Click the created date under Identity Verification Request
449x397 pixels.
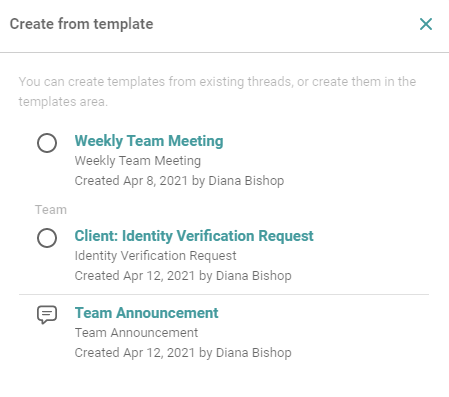pyautogui.click(x=183, y=276)
